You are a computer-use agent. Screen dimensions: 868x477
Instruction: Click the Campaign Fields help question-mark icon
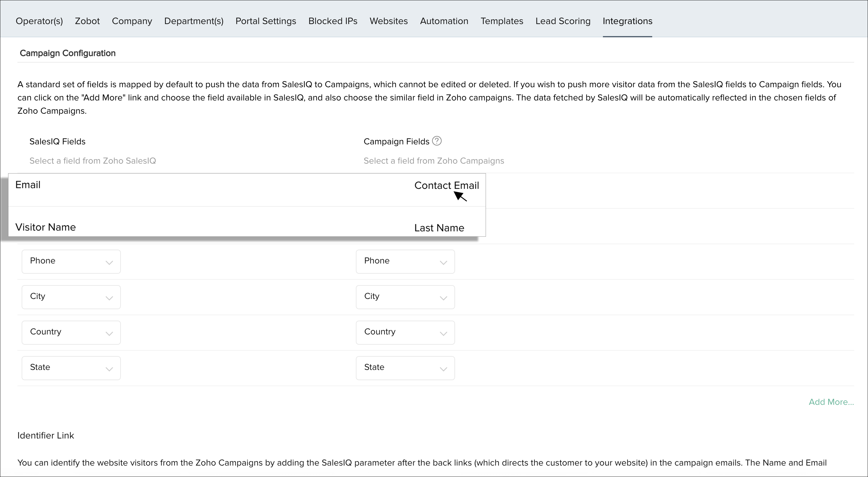click(437, 141)
